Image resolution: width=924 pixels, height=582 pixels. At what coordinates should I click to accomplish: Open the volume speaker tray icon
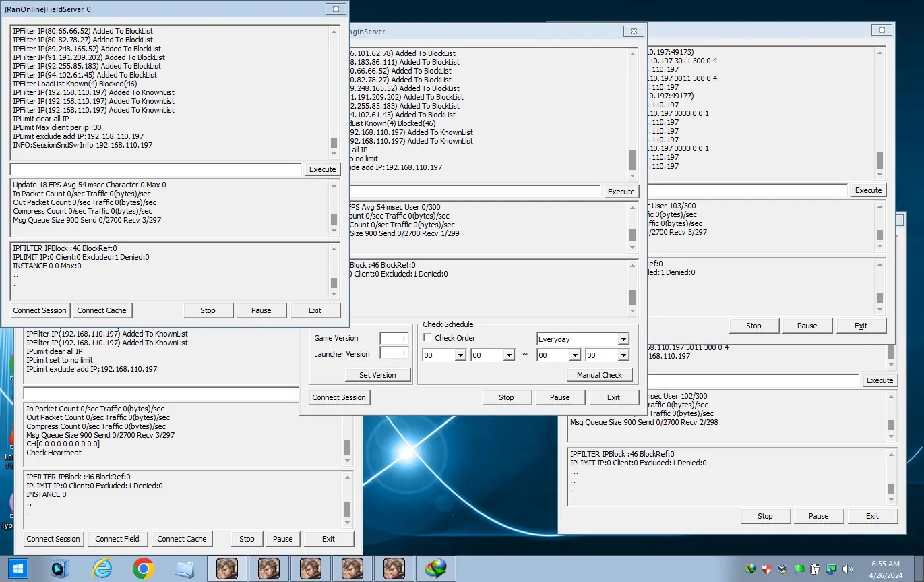(x=847, y=569)
